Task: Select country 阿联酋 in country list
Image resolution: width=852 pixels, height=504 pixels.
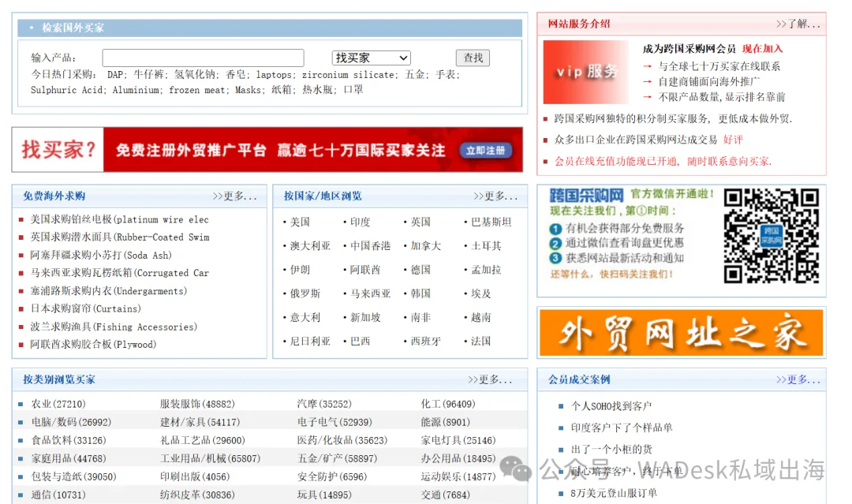Action: [x=365, y=270]
